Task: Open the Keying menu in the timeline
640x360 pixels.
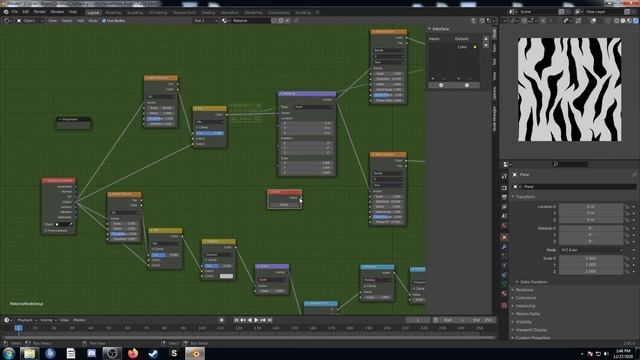Action: (x=47, y=320)
